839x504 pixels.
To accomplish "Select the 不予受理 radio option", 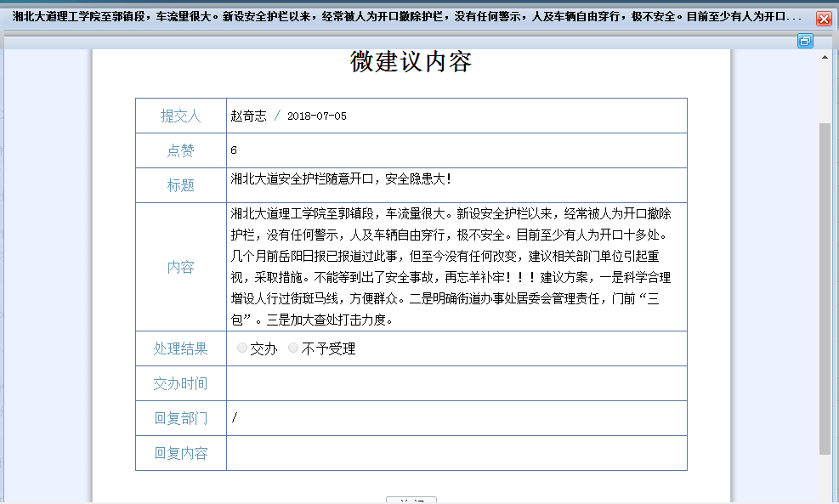I will 293,348.
